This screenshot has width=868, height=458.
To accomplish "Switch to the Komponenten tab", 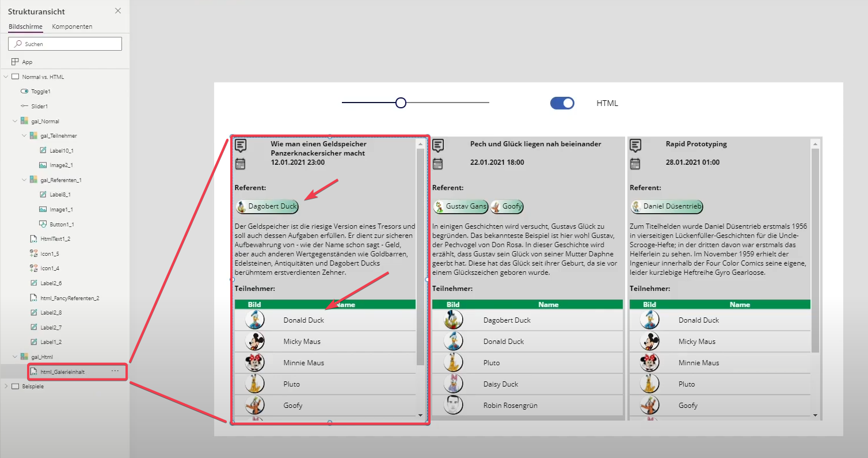I will click(x=72, y=27).
